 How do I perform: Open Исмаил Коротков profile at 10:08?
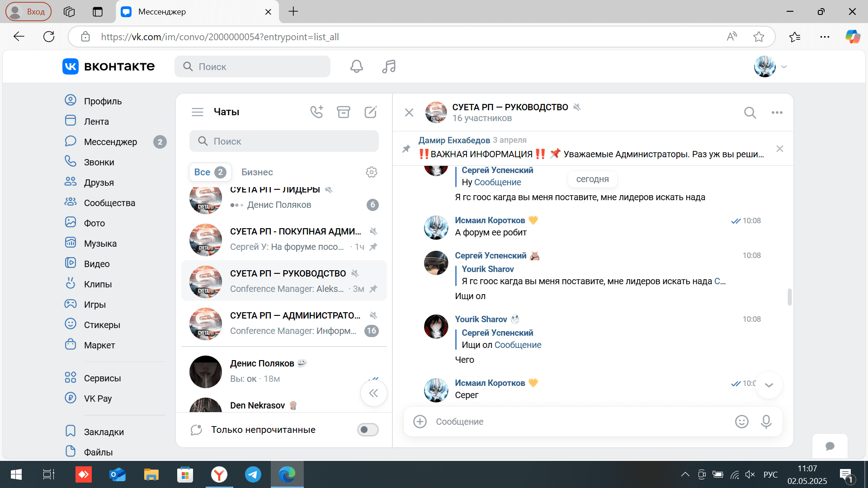(490, 220)
